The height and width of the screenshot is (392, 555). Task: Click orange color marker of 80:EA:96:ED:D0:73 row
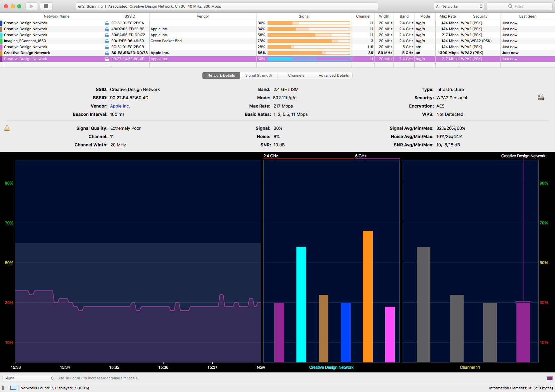click(1, 53)
